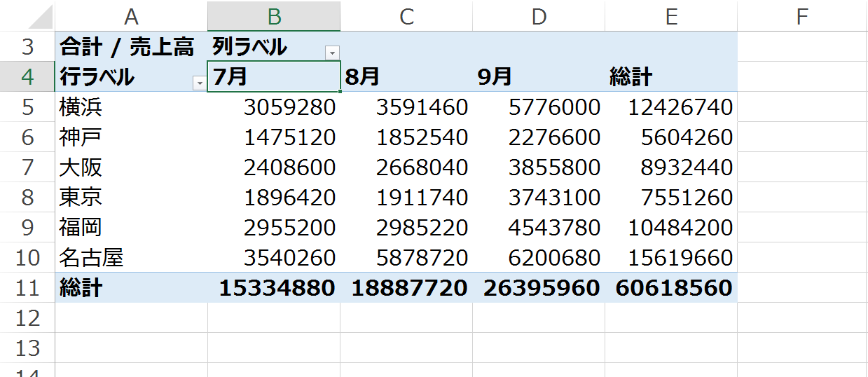Select row header 13
The image size is (868, 377).
27,348
